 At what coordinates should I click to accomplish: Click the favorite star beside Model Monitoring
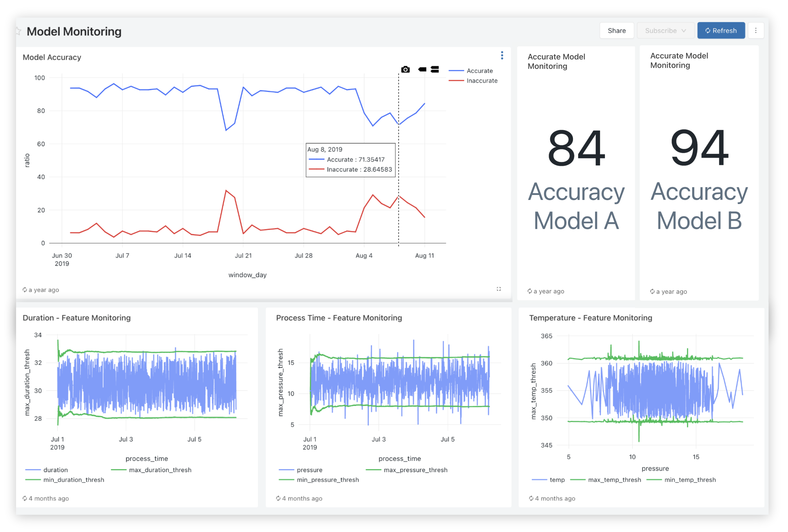(18, 31)
